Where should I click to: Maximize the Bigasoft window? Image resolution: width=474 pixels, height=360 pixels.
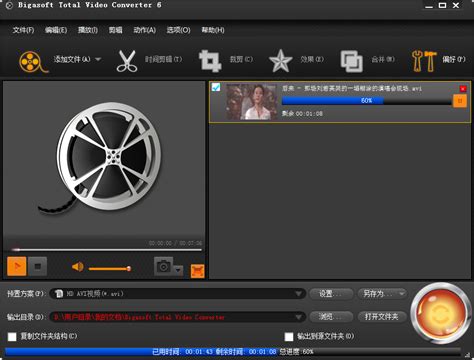point(442,5)
